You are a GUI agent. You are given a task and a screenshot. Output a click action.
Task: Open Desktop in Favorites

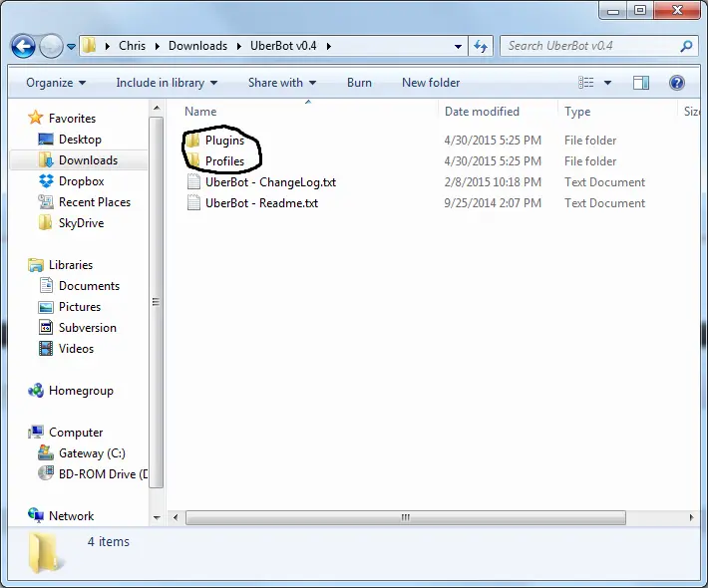point(80,140)
